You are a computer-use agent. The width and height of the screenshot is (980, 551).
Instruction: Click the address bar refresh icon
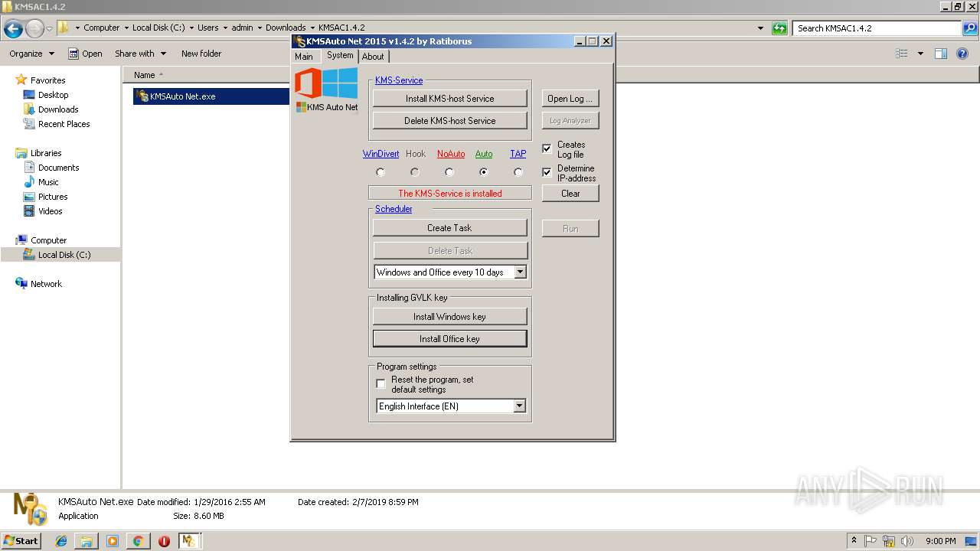coord(779,28)
